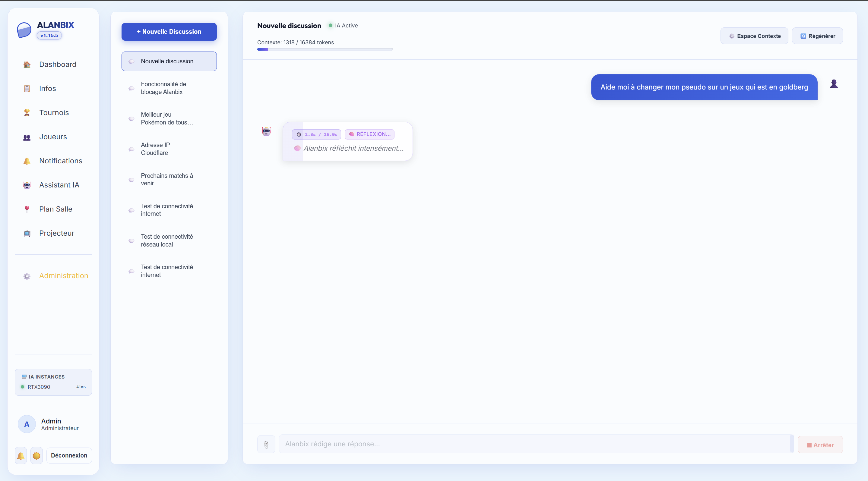Open the Plan Salle menu item
Viewport: 868px width, 481px height.
coord(53,209)
